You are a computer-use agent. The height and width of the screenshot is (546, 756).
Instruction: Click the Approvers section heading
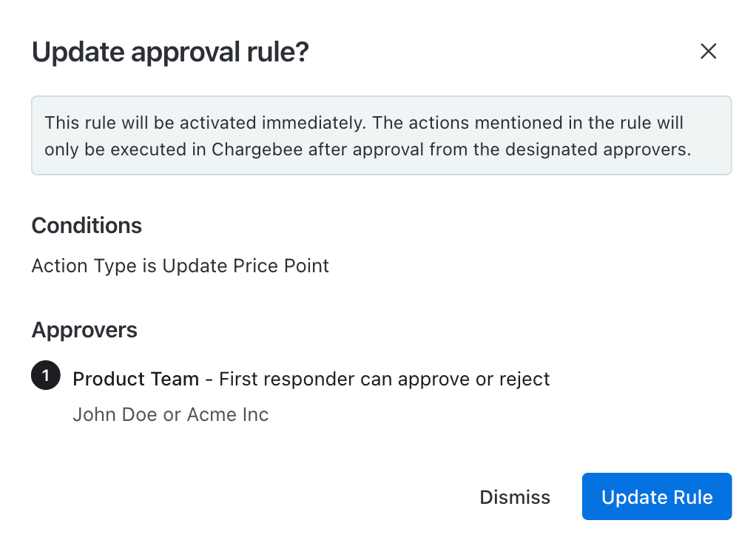click(84, 330)
